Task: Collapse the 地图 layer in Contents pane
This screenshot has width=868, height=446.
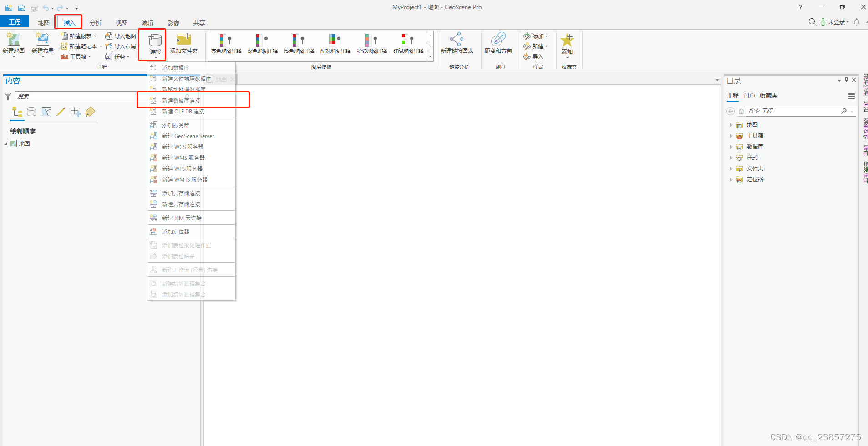Action: [x=6, y=144]
